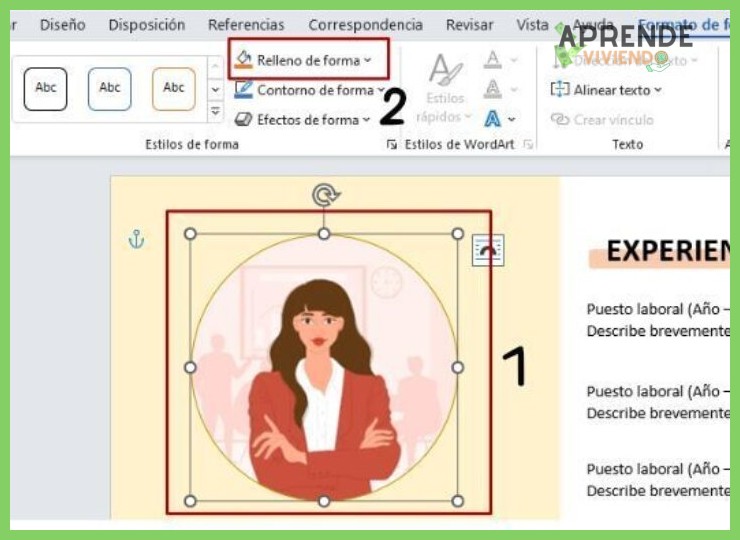
Task: Click the text outline A icon
Action: [x=492, y=89]
